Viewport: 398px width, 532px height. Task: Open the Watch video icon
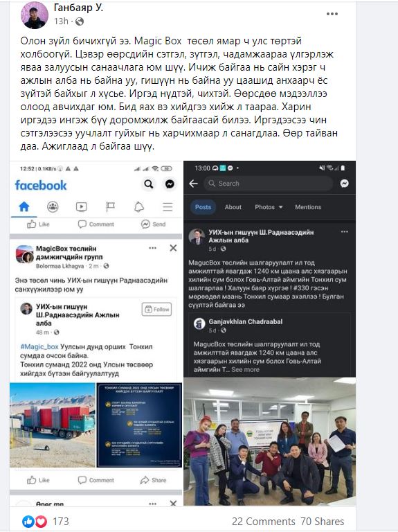click(82, 206)
